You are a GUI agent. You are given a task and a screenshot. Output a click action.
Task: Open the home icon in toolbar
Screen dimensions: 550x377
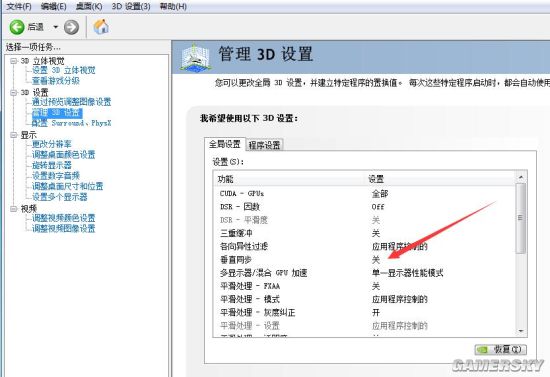[x=101, y=27]
